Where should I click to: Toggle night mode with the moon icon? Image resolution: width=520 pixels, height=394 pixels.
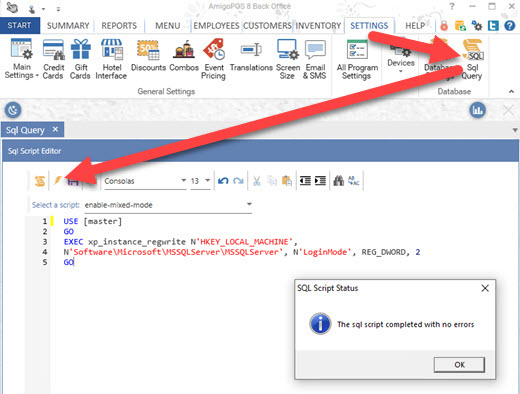click(13, 110)
